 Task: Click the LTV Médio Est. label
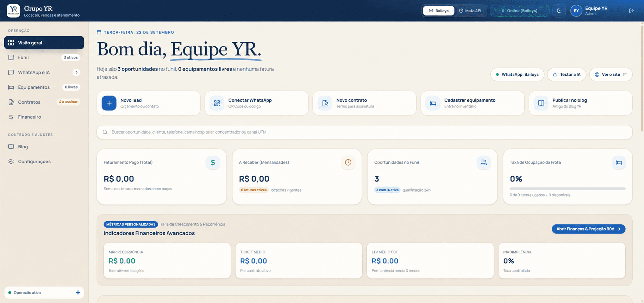(385, 252)
